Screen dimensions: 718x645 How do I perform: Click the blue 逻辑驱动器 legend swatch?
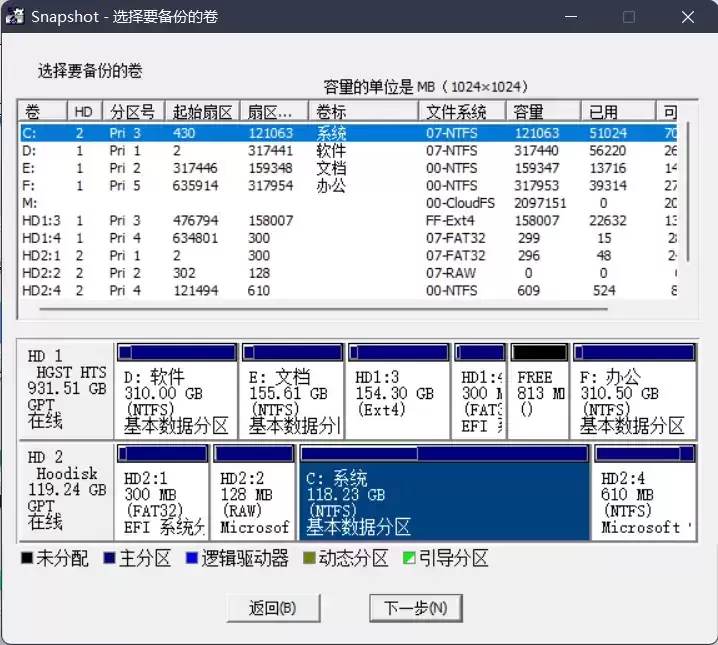192,558
